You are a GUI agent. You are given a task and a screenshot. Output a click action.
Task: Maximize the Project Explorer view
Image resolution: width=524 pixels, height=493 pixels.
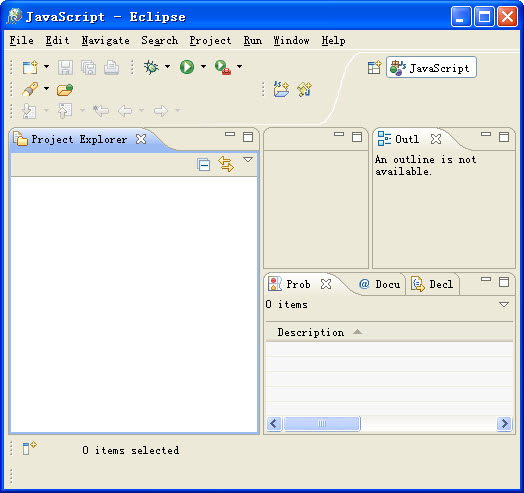click(248, 137)
